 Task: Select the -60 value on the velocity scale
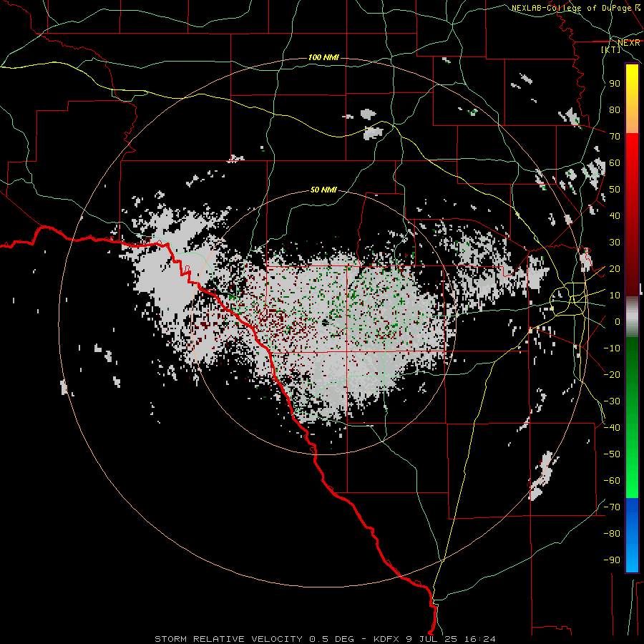[612, 481]
